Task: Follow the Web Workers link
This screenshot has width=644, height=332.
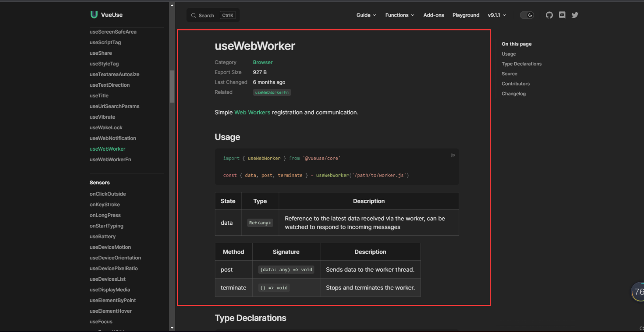Action: [252, 112]
